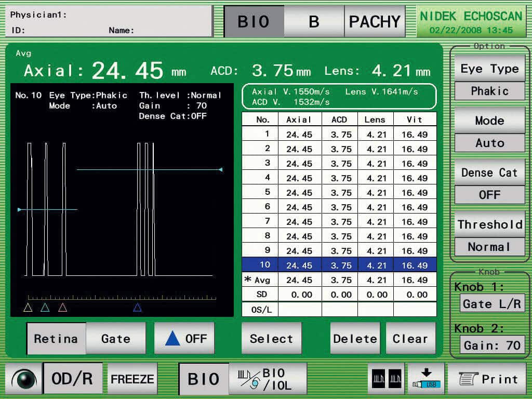Change the Threshold Normal setting
Viewport: 532px width, 399px height.
point(489,224)
